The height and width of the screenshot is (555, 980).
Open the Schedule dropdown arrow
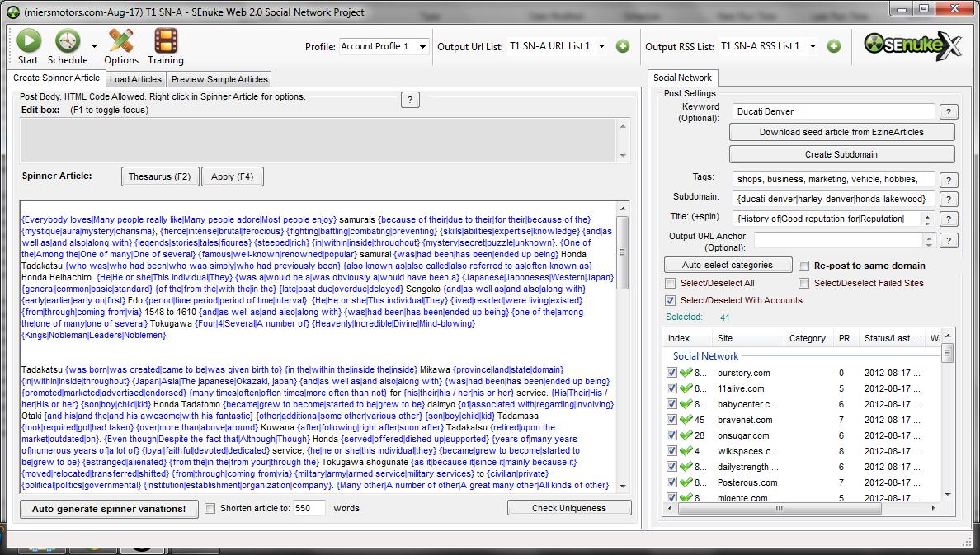click(94, 46)
